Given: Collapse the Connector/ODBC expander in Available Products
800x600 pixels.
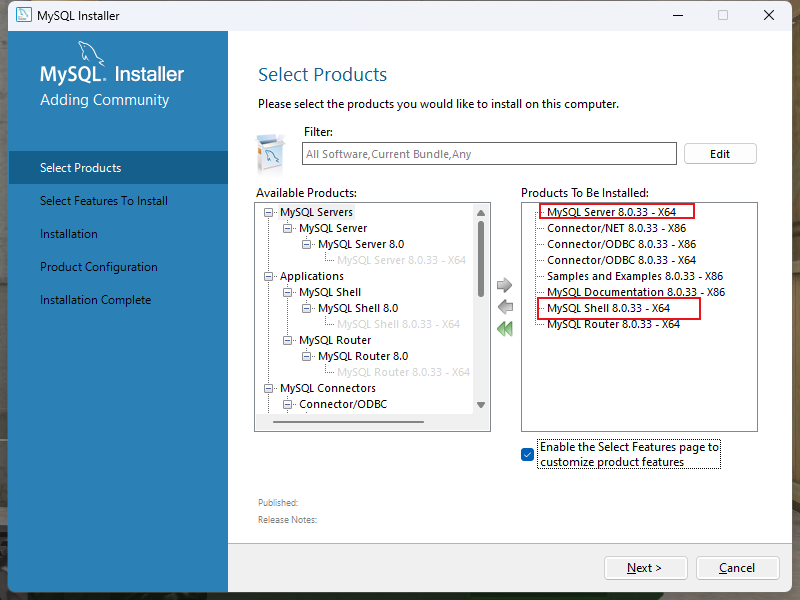Looking at the screenshot, I should [x=287, y=404].
